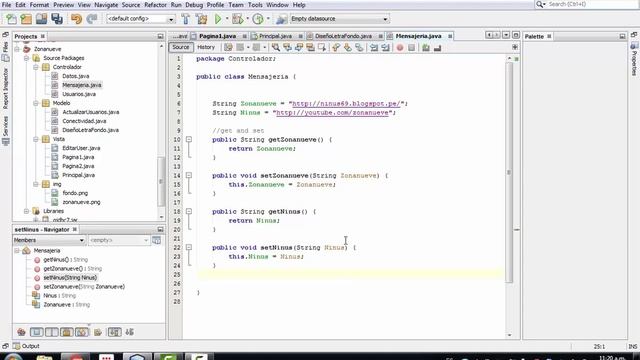Open the Navigate menu
The width and height of the screenshot is (640, 360).
(x=106, y=5)
